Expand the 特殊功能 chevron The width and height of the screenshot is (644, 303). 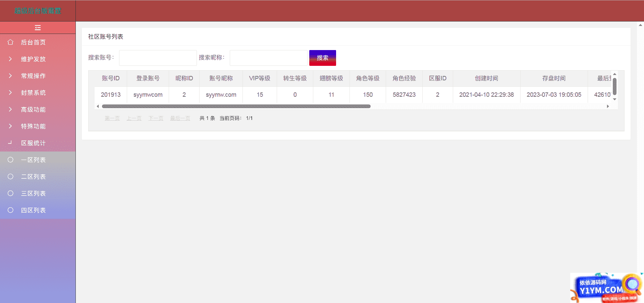pos(10,126)
